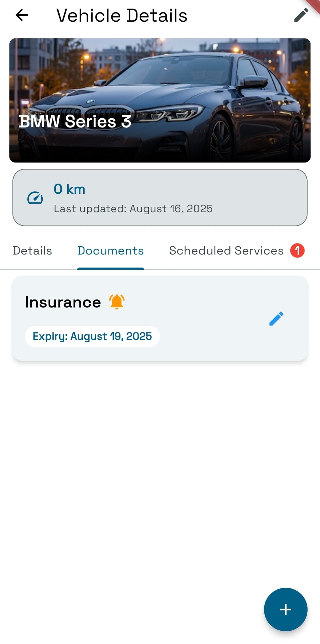Open the Scheduled Services tab

[226, 251]
